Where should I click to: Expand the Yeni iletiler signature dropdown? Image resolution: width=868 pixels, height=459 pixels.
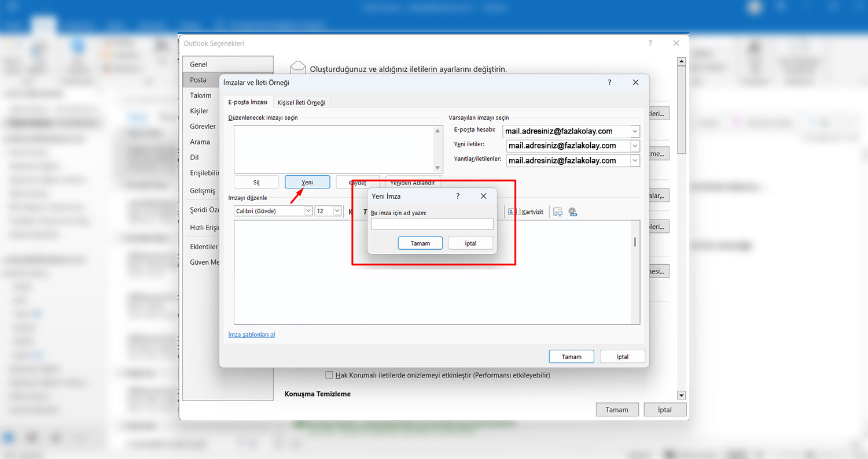pos(635,146)
